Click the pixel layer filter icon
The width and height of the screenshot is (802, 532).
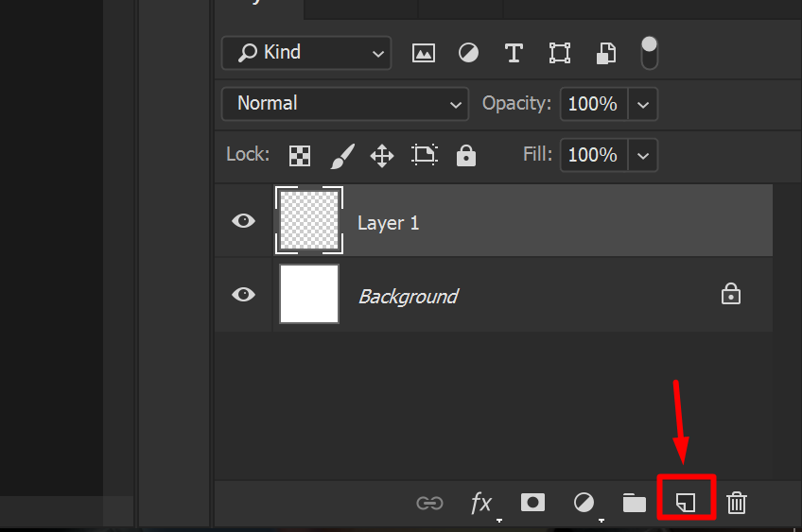pos(423,53)
